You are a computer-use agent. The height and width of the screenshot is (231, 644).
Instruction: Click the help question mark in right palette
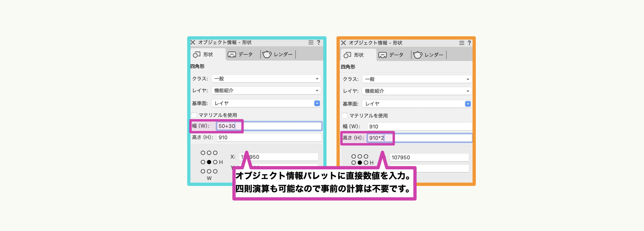[469, 43]
